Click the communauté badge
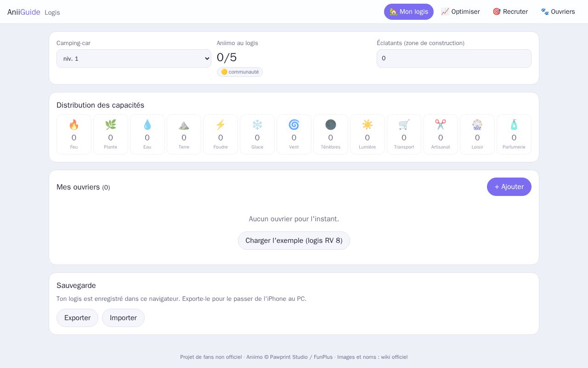This screenshot has height=368, width=588. tap(240, 72)
